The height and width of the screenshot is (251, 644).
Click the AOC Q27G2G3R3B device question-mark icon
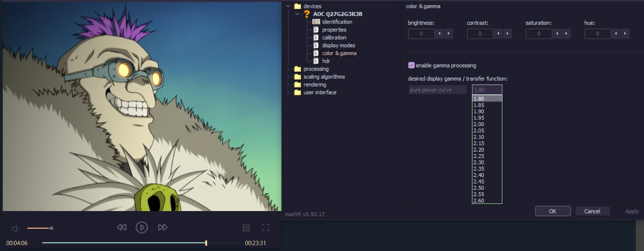point(307,14)
